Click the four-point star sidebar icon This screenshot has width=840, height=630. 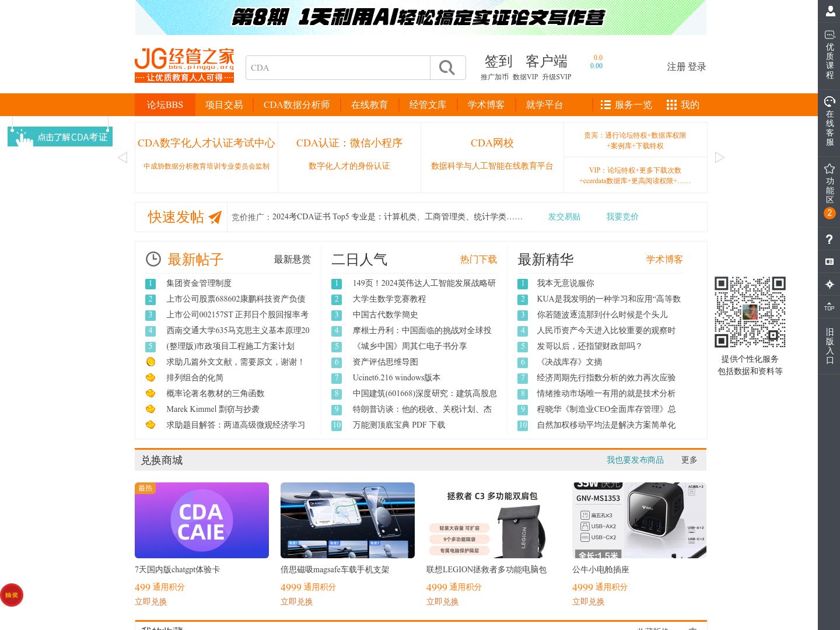click(829, 284)
